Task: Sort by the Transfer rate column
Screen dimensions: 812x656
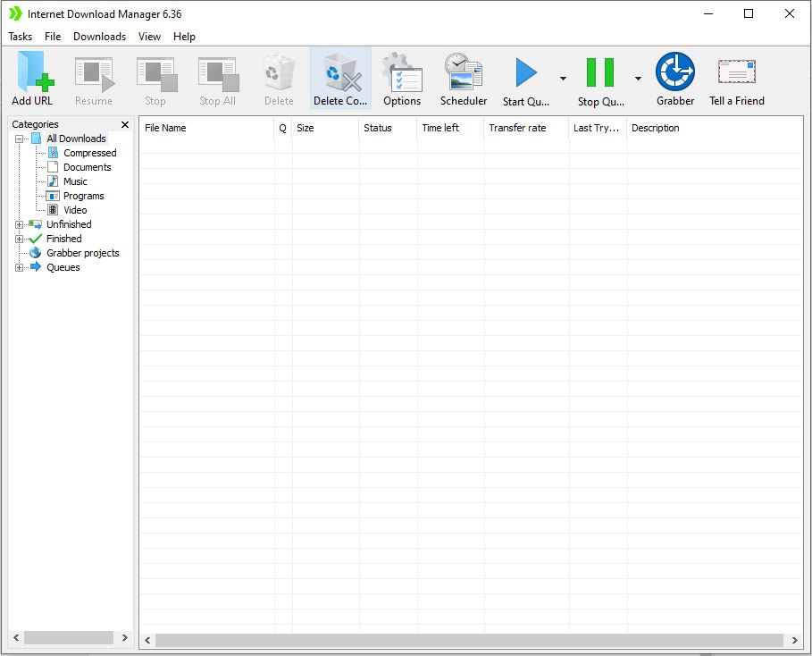Action: (527, 128)
